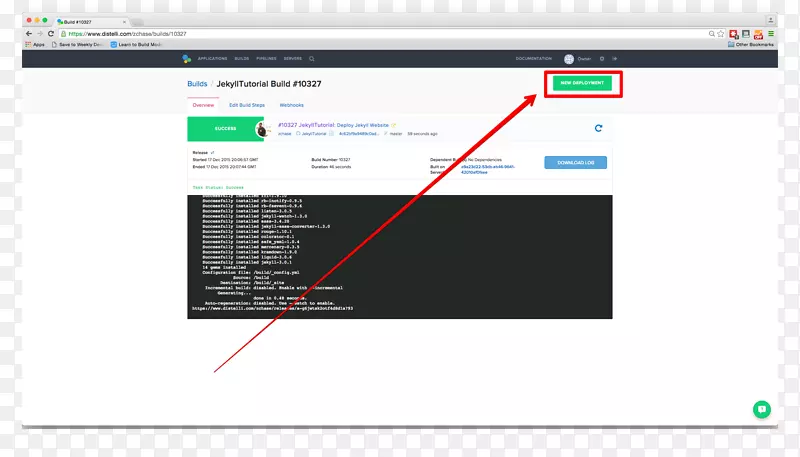Image resolution: width=800 pixels, height=457 pixels.
Task: Click green SUCCESS status badge
Action: point(225,129)
